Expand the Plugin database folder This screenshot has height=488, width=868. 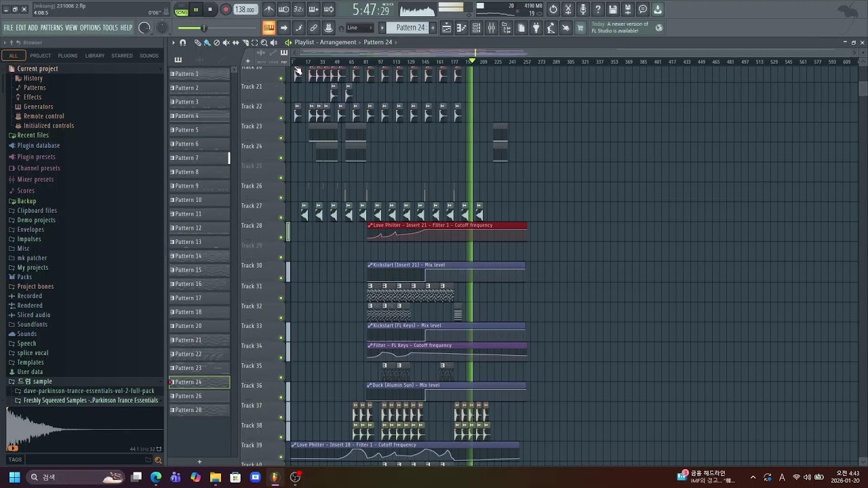pyautogui.click(x=38, y=145)
